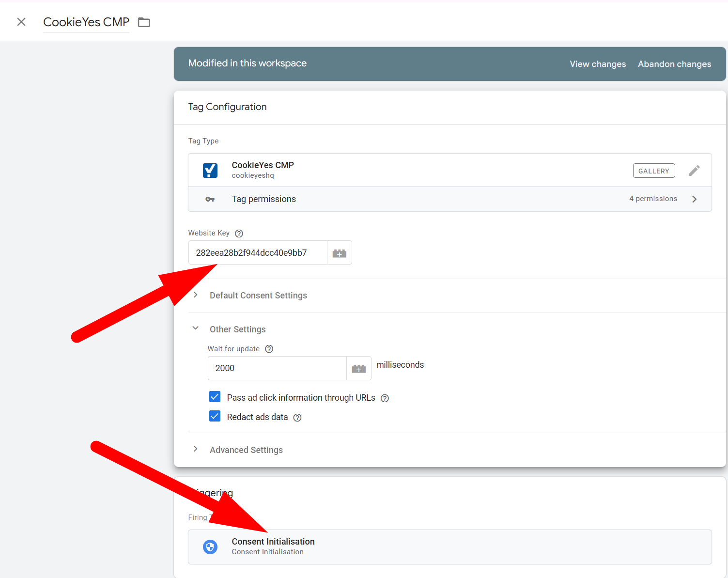
Task: Click help icon next to Redact ads data
Action: [297, 418]
